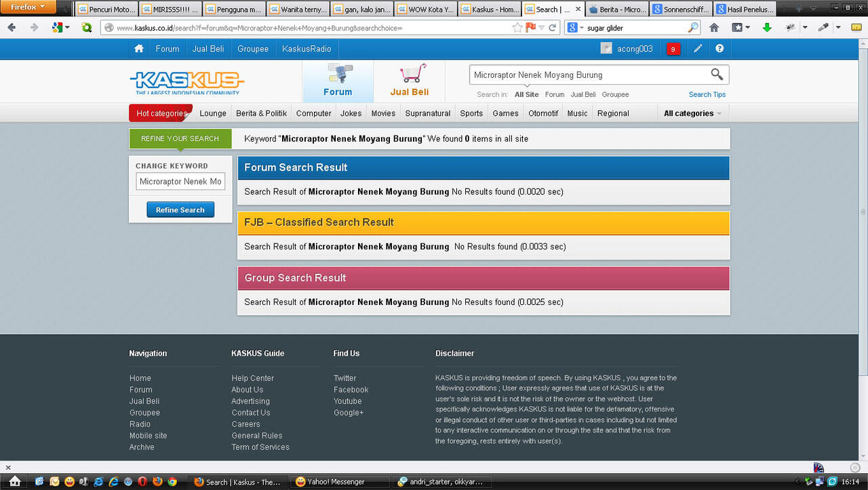The width and height of the screenshot is (868, 490).
Task: Close the find bar with X icon
Action: coord(7,467)
